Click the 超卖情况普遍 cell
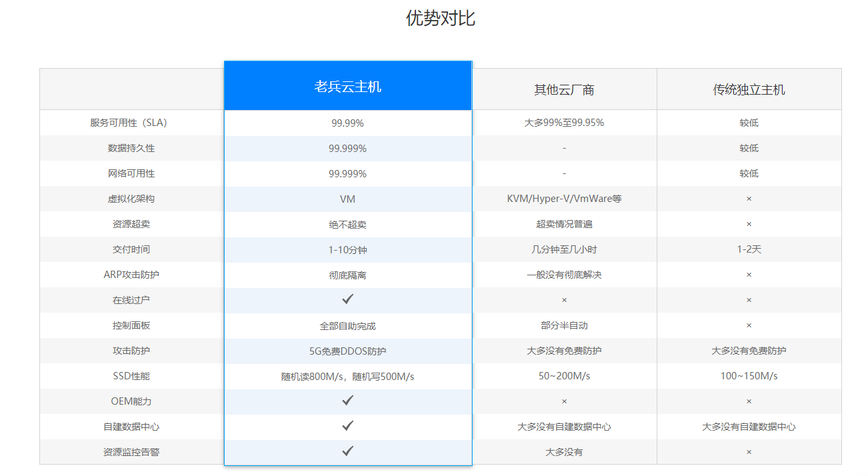 click(564, 224)
